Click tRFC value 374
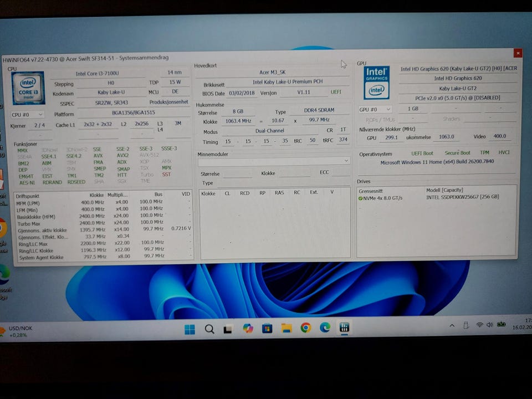 click(343, 139)
